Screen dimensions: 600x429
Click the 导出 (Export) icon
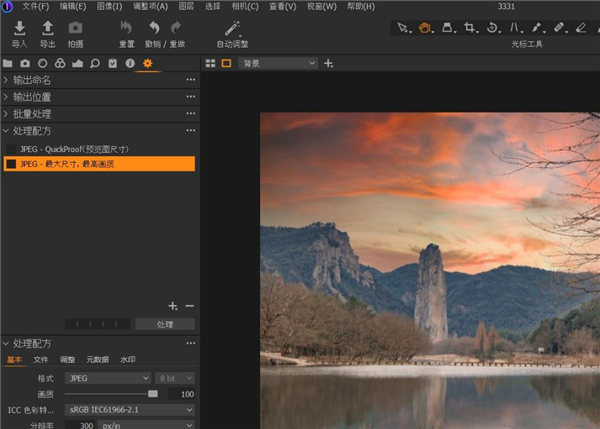click(x=47, y=28)
